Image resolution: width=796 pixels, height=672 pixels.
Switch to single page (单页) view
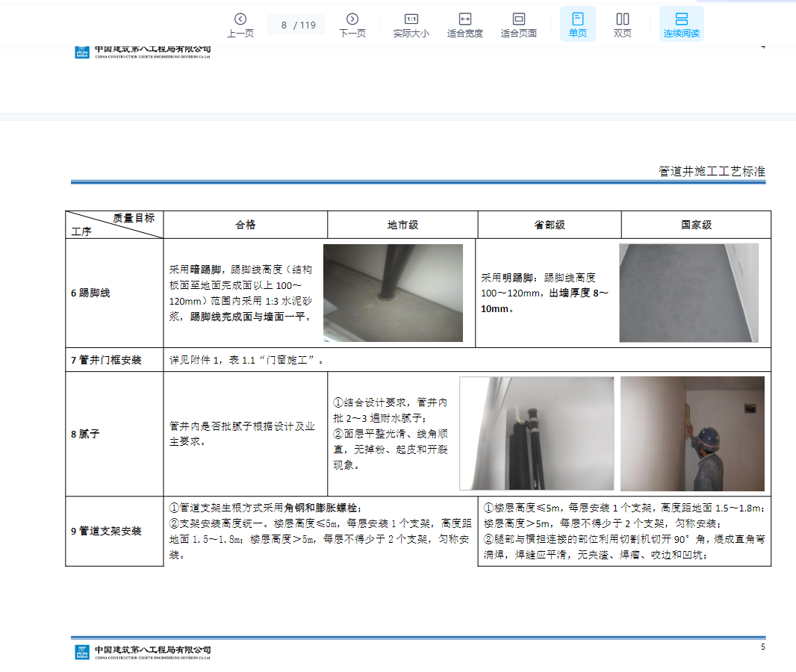pos(577,19)
